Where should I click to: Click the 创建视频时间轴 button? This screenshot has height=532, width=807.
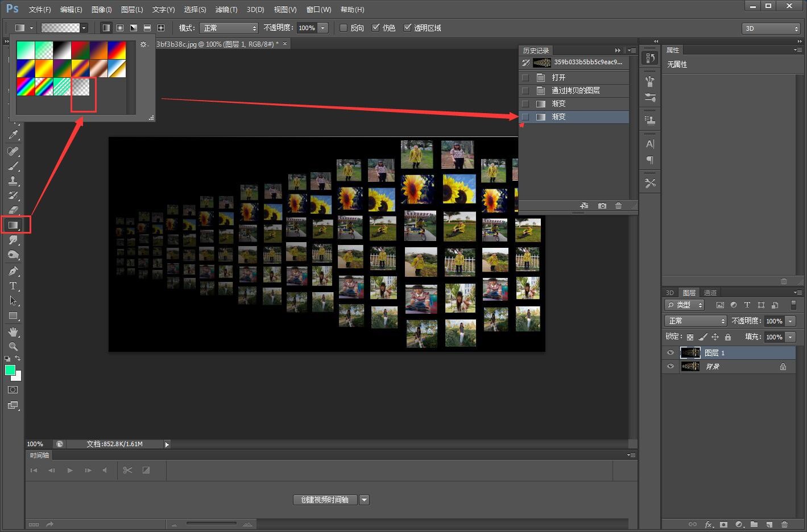325,500
